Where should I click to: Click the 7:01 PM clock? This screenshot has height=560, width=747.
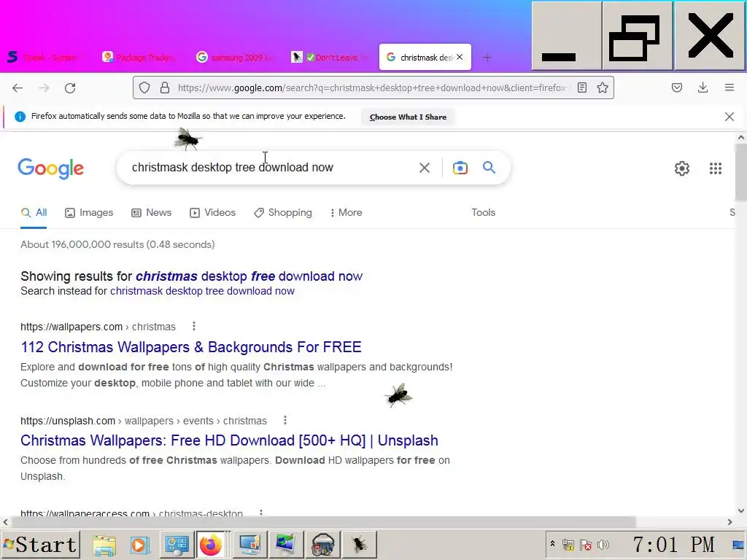(673, 544)
